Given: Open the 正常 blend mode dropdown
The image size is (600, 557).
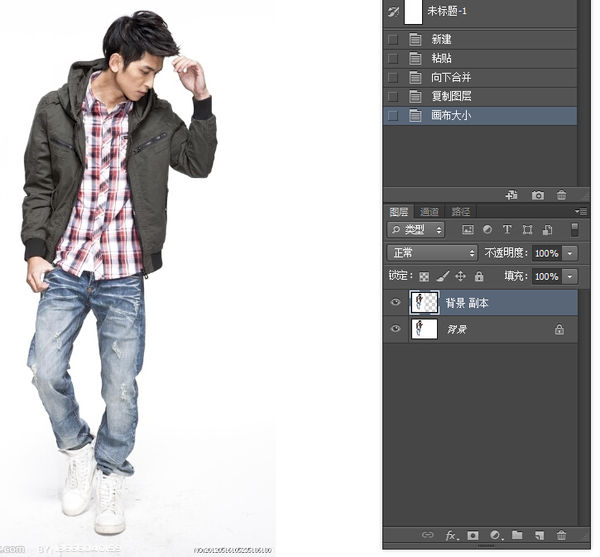Looking at the screenshot, I should pos(432,253).
